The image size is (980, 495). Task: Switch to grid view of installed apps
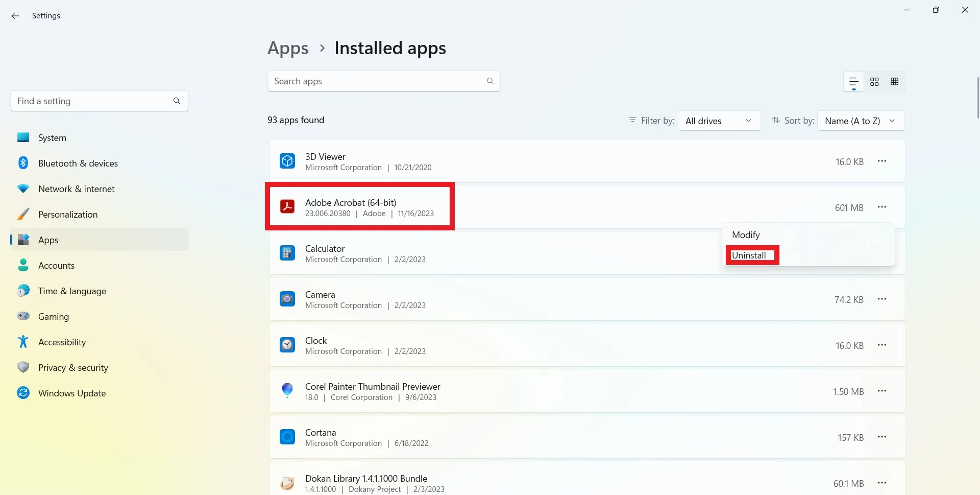coord(874,82)
